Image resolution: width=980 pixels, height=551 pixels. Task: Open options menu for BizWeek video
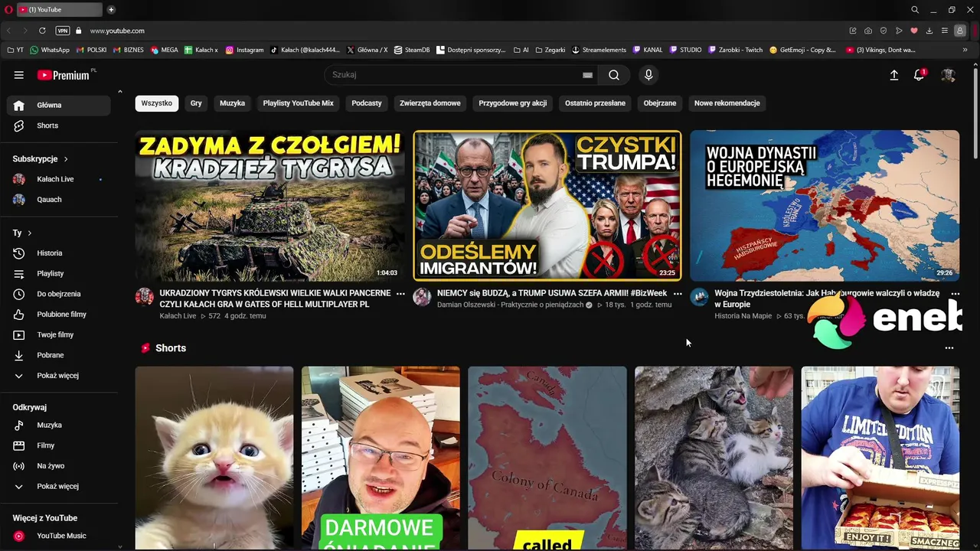pos(678,294)
